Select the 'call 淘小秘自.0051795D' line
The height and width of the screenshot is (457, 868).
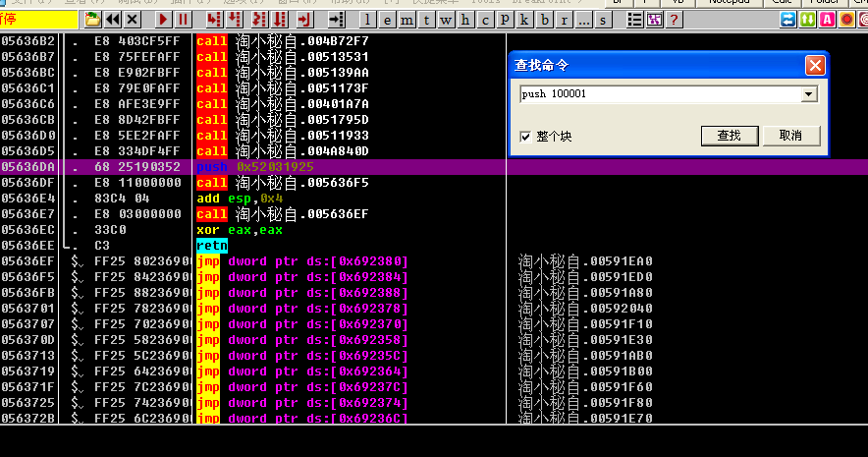click(283, 120)
